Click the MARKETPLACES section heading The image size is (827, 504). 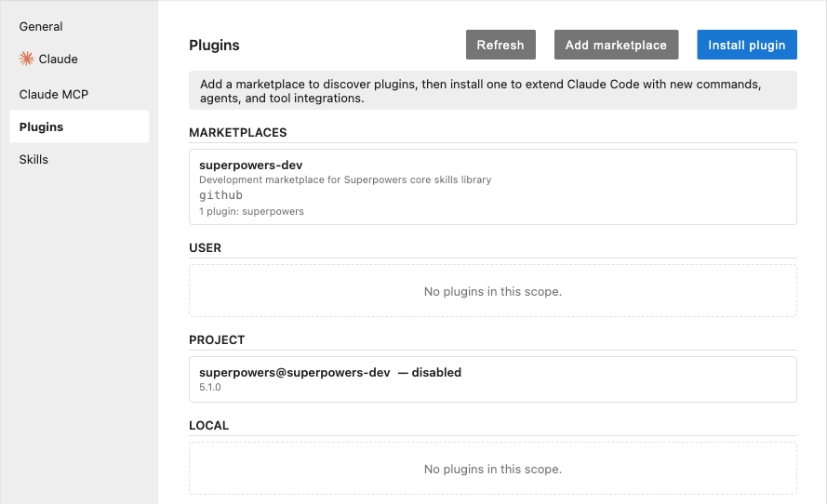click(238, 132)
